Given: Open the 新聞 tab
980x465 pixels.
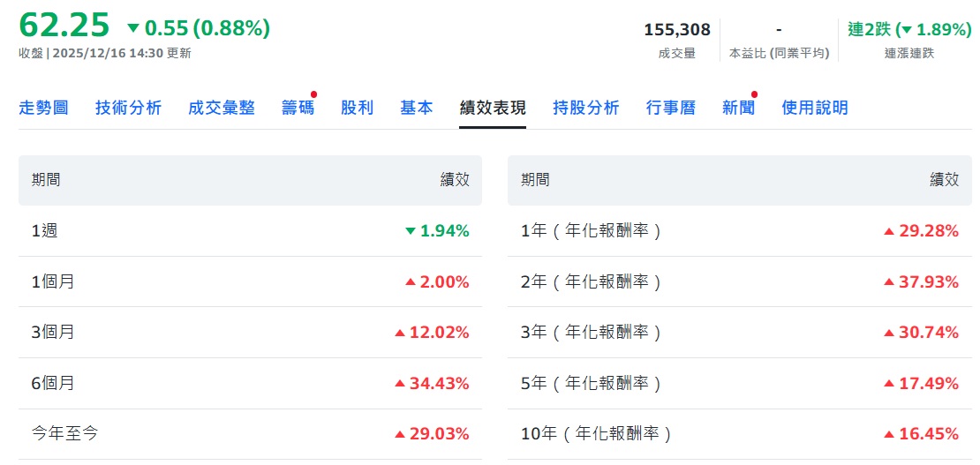Looking at the screenshot, I should [x=739, y=108].
